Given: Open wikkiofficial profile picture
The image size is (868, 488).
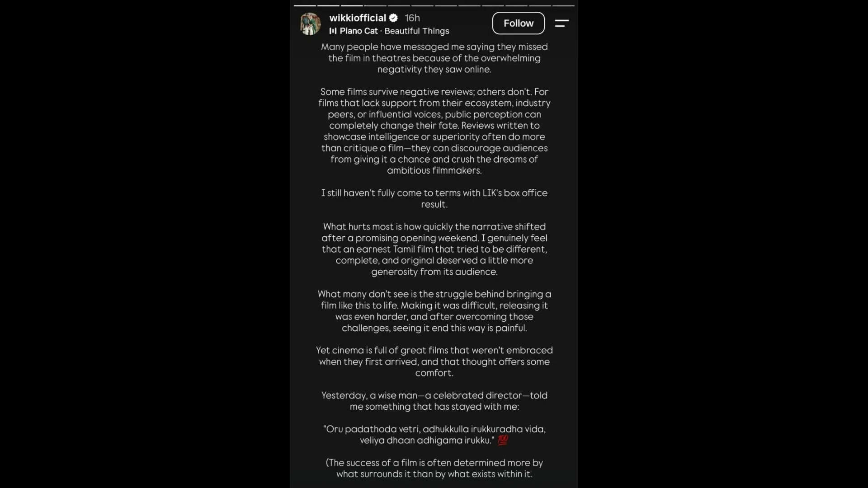Looking at the screenshot, I should coord(310,23).
